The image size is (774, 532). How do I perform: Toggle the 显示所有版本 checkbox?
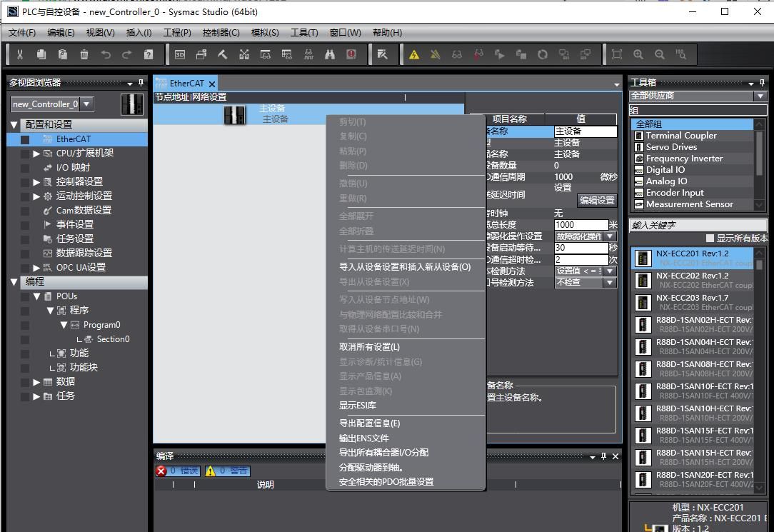click(x=710, y=239)
